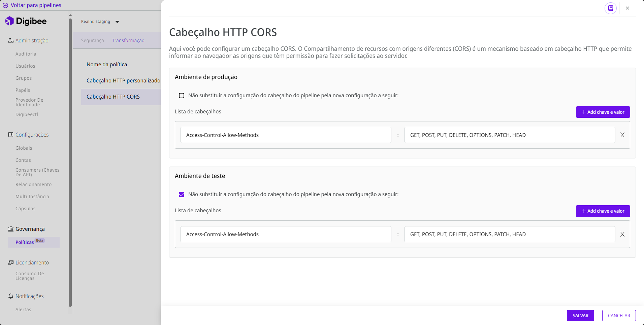
Task: Switch to the Segurança tab
Action: click(92, 40)
